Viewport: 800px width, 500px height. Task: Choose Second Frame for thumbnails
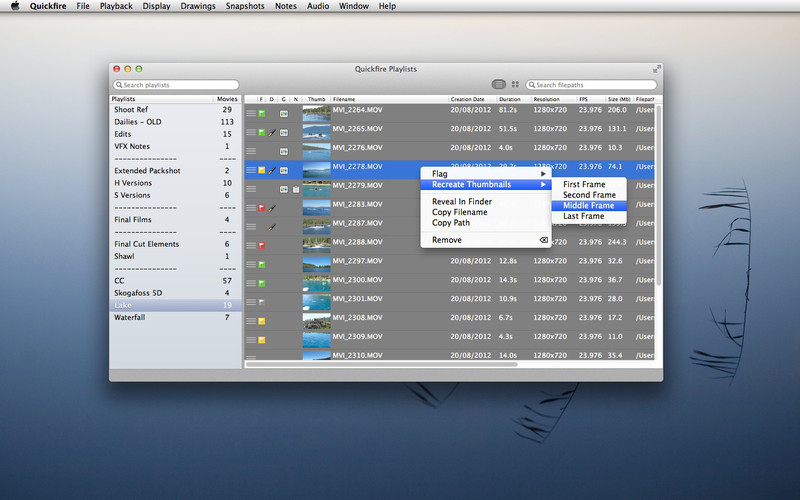click(x=589, y=195)
